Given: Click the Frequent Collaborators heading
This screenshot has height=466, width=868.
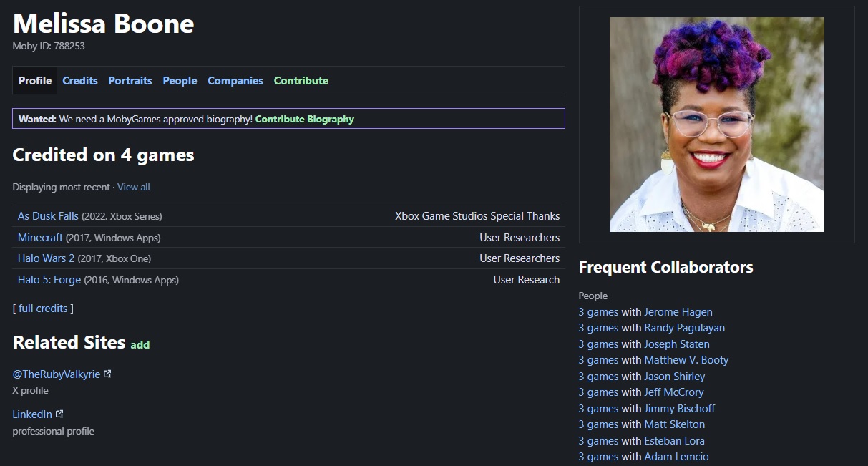Looking at the screenshot, I should pyautogui.click(x=665, y=268).
